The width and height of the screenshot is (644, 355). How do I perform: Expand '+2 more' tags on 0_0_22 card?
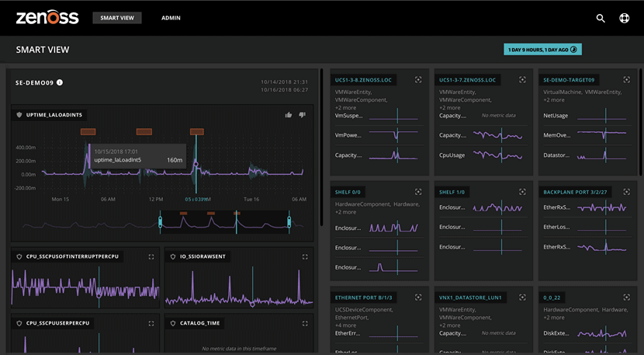(x=554, y=318)
